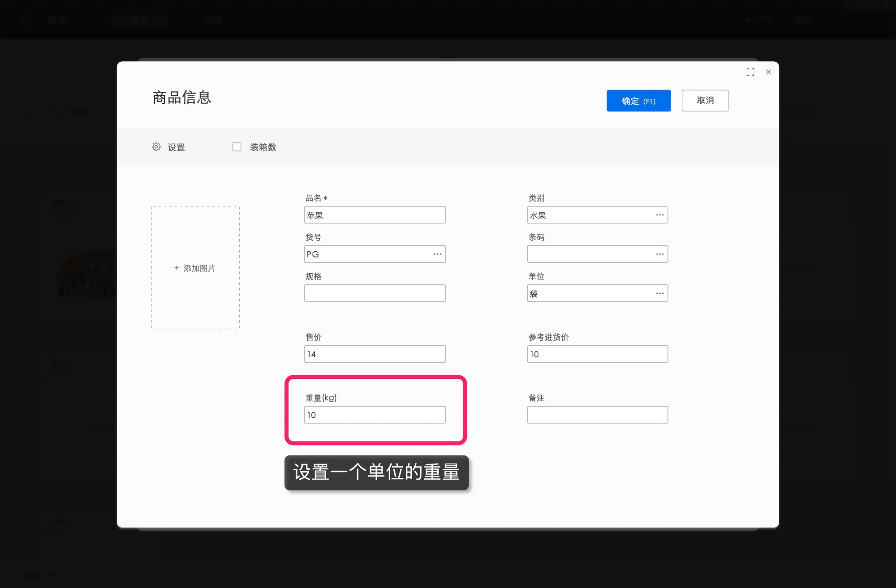Expand the dialog to fullscreen
The width and height of the screenshot is (896, 588).
[750, 72]
